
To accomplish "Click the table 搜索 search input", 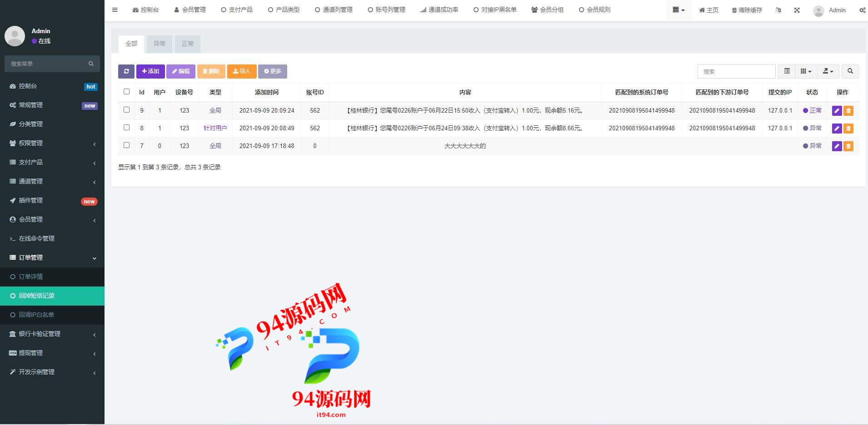I will (736, 71).
